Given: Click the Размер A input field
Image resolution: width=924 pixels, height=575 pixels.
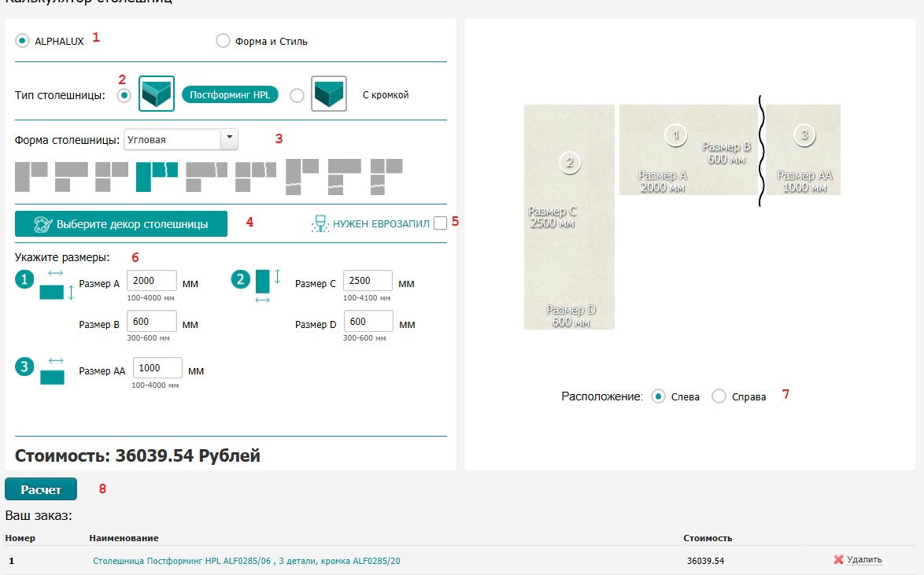Looking at the screenshot, I should pyautogui.click(x=152, y=281).
